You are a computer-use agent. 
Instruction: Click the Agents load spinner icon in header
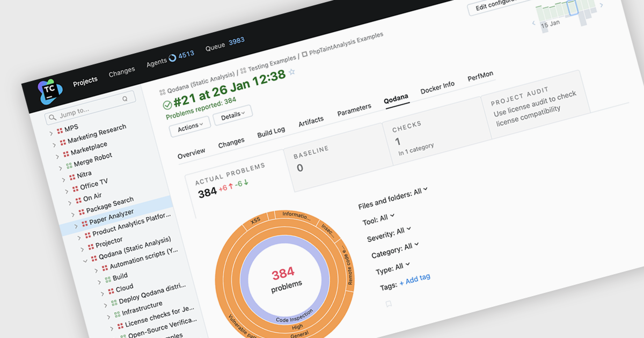point(172,58)
